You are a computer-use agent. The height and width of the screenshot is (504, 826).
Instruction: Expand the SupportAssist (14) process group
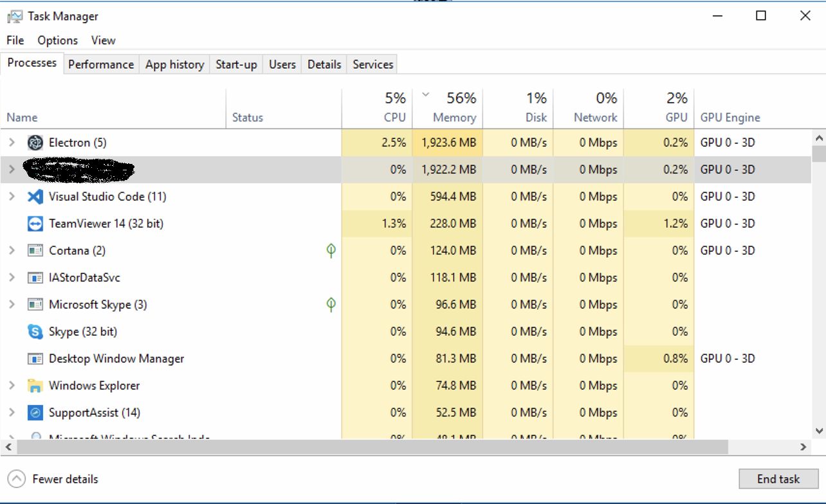click(12, 413)
